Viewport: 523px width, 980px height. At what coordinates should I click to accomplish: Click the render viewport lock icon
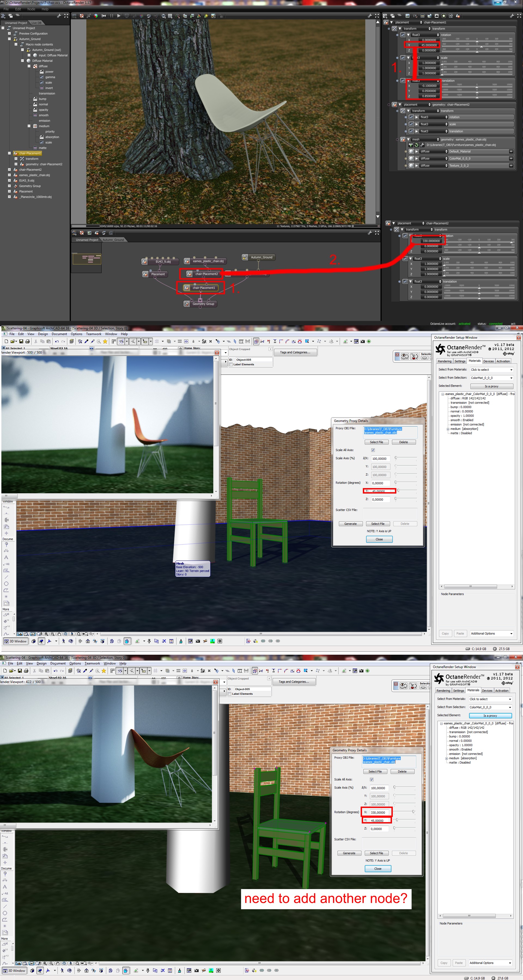(x=221, y=16)
